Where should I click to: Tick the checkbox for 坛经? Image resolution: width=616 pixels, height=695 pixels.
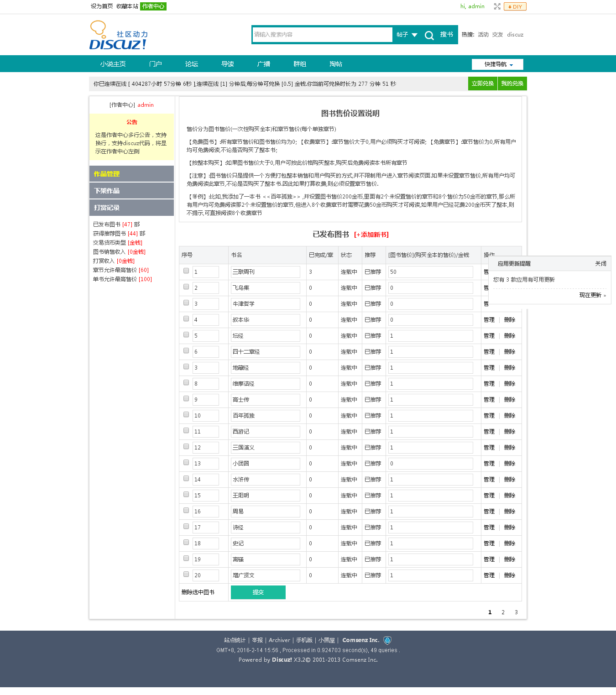(186, 334)
